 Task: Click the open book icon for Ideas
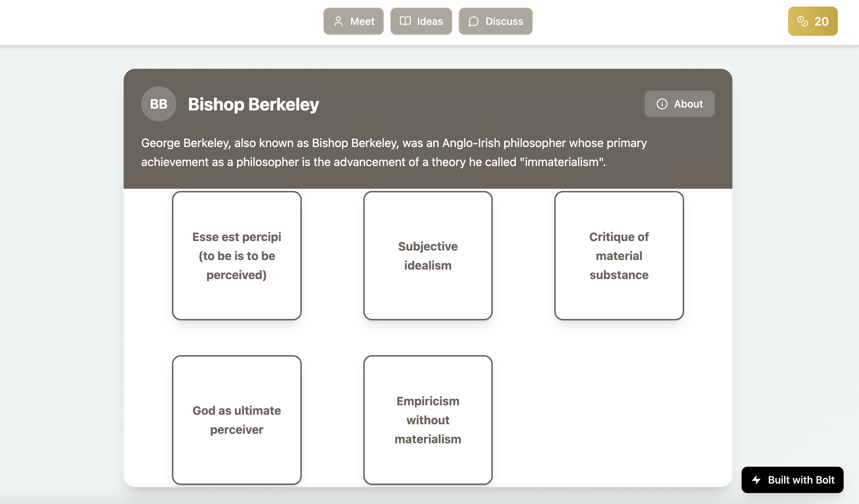(405, 21)
